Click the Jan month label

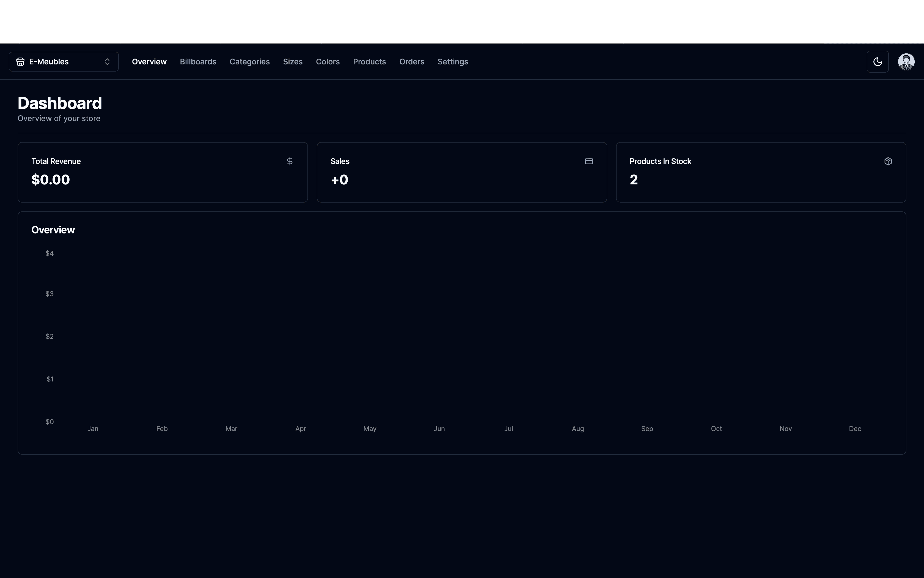93,429
